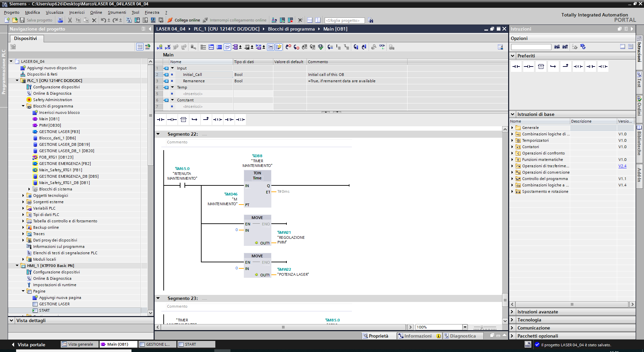644x352 pixels.
Task: Click the Stop CPU icon
Action: 290,20
